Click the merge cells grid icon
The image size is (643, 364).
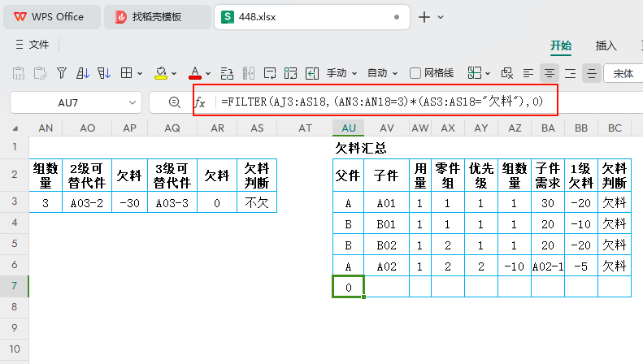290,73
